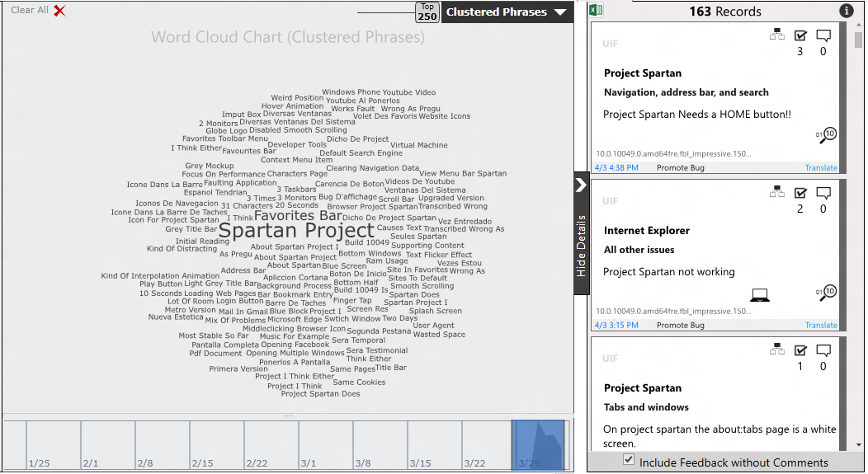The height and width of the screenshot is (474, 868).
Task: Click Translate on the 4/3 4:38 PM record
Action: click(821, 167)
